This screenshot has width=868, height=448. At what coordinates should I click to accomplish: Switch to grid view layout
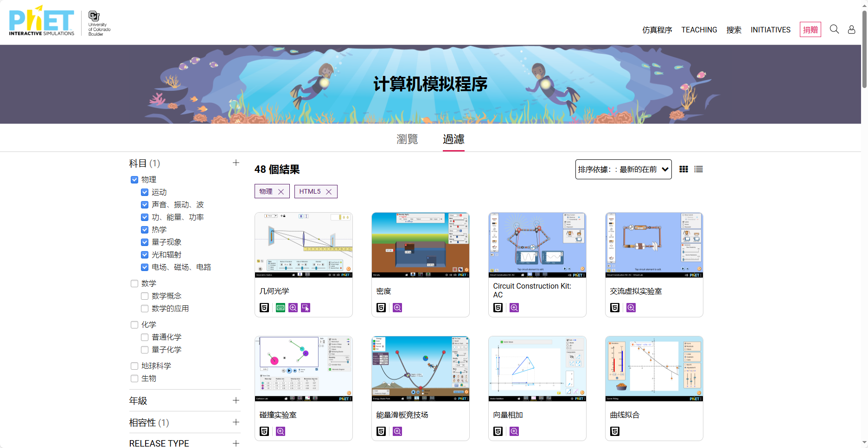[683, 170]
